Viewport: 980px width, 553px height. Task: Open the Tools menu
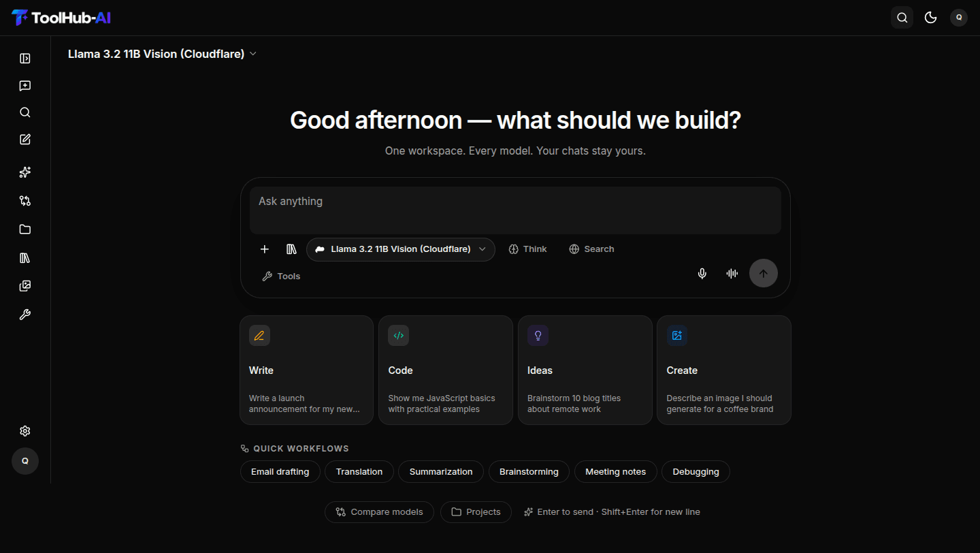tap(281, 276)
